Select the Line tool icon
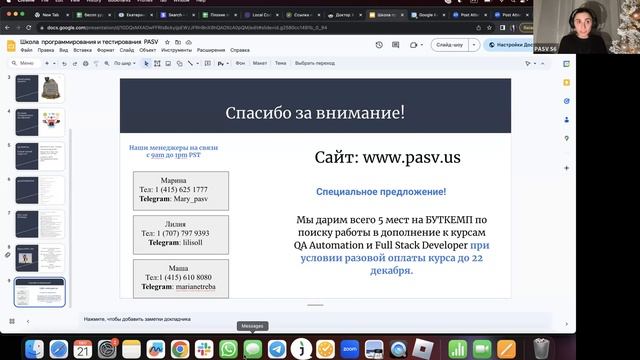The width and height of the screenshot is (640, 360). 190,63
